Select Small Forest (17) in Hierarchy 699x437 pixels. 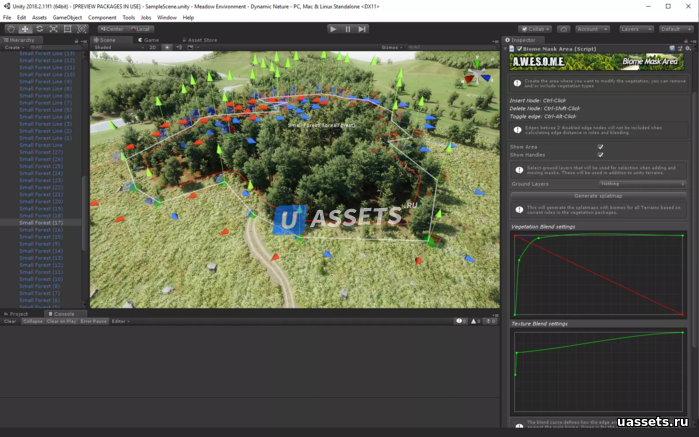41,222
